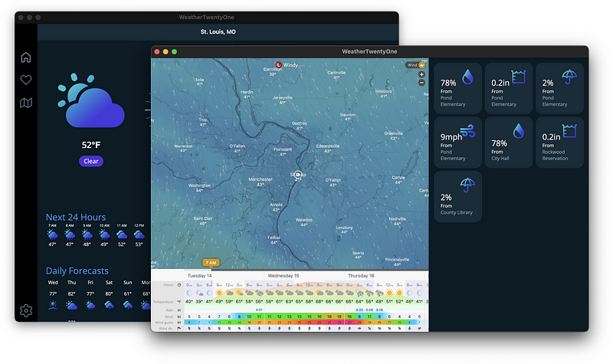The height and width of the screenshot is (364, 613).
Task: Select Thursday 16 in forecast timeline
Action: coord(361,276)
